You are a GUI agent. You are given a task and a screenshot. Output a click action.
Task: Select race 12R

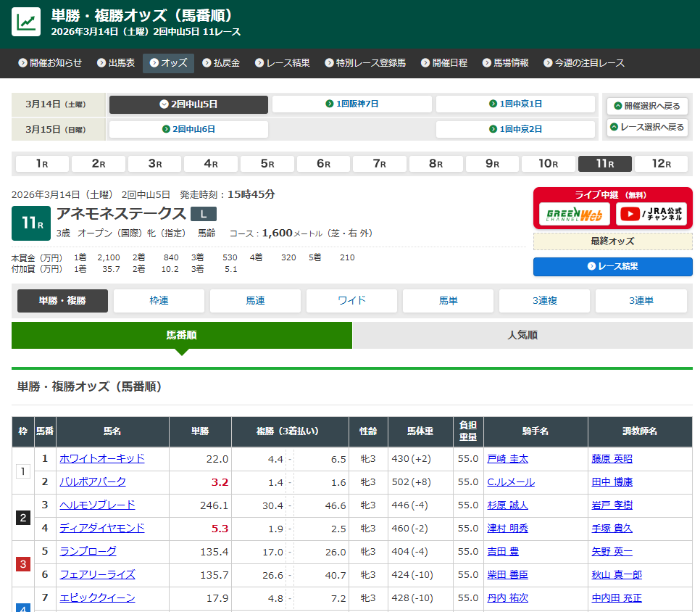[x=661, y=164]
